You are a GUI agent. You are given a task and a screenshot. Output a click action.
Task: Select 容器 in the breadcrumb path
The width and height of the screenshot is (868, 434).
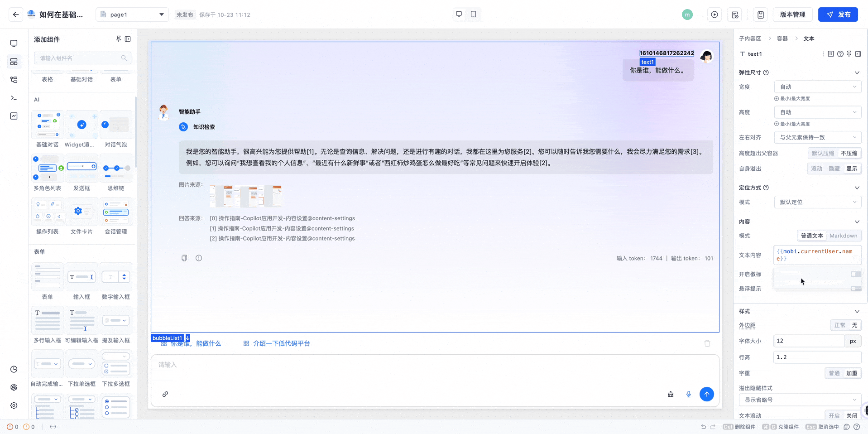782,39
